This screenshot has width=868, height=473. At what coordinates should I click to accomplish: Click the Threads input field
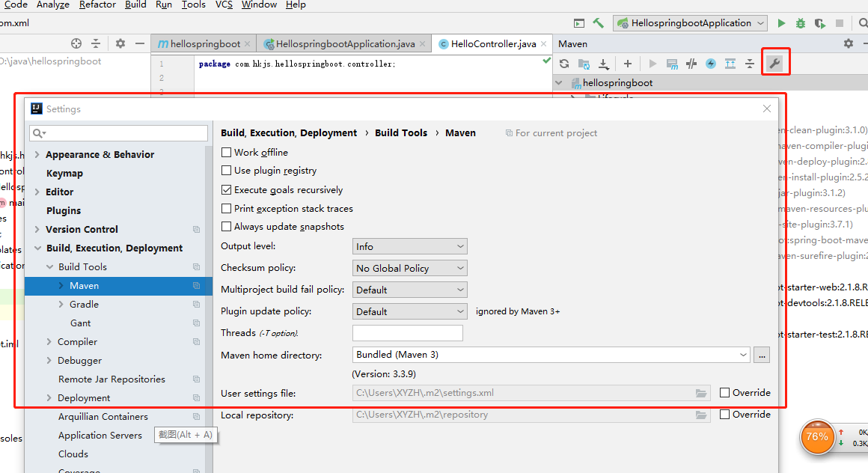(x=407, y=333)
